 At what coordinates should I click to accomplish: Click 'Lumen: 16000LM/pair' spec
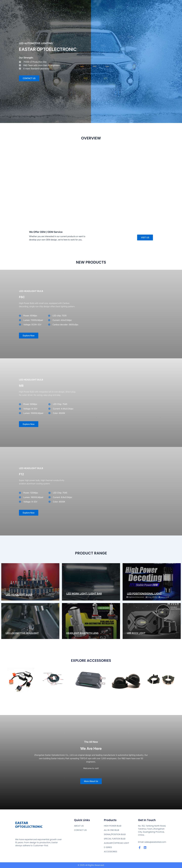click(x=33, y=497)
